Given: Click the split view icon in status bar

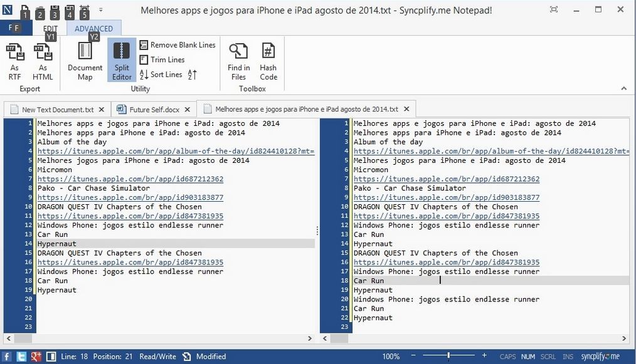Looking at the screenshot, I should (51, 356).
